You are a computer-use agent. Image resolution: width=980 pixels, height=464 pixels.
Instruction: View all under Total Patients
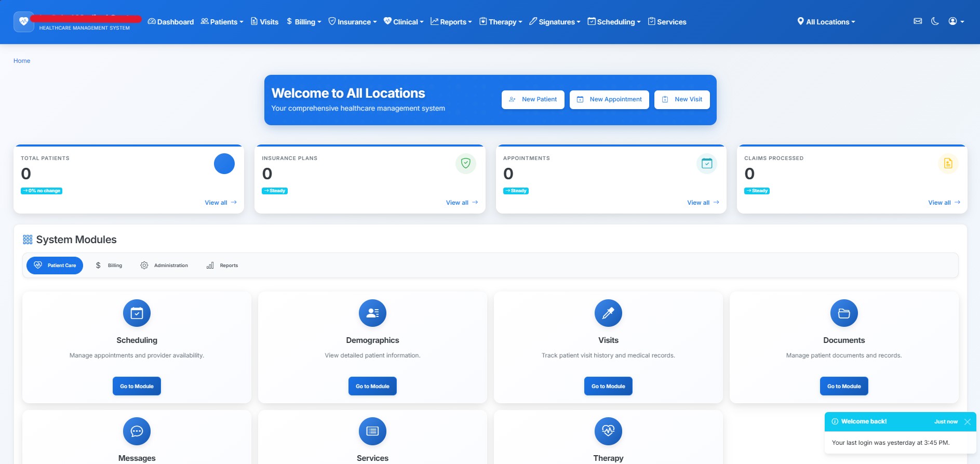click(x=221, y=203)
